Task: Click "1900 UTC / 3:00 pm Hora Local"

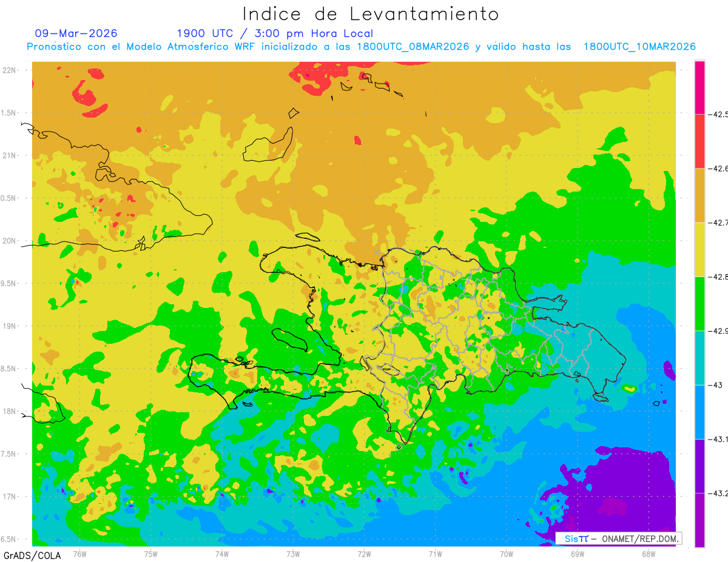Action: pyautogui.click(x=275, y=33)
